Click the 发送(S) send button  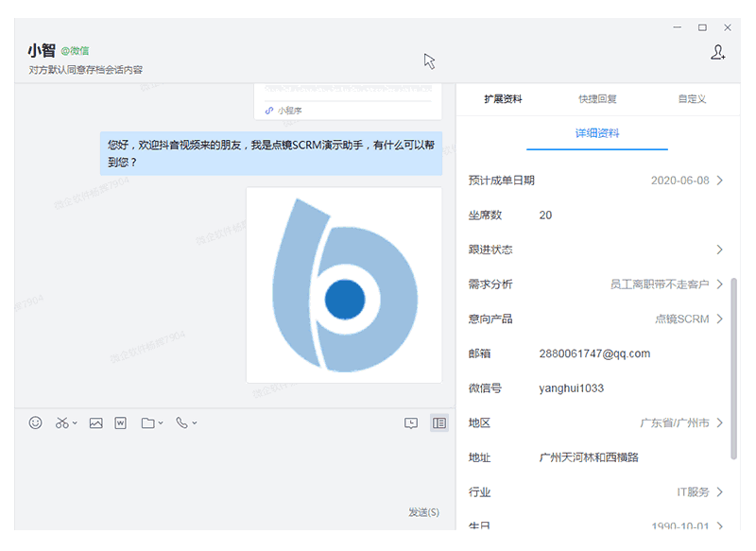pos(423,512)
